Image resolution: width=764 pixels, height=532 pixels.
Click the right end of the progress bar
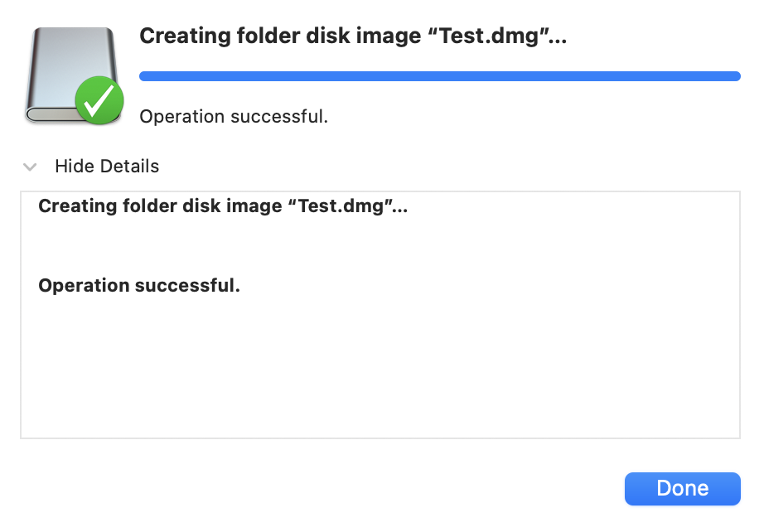[x=735, y=76]
